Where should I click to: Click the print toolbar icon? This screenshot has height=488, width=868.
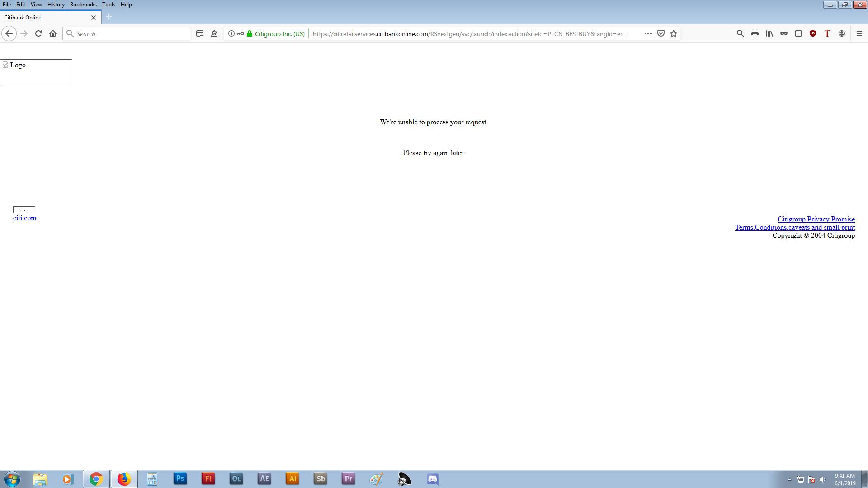pos(755,33)
